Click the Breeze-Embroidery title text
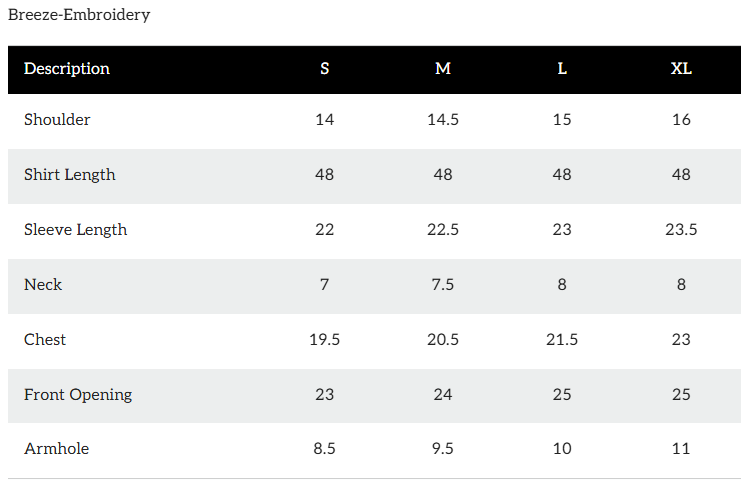Image resolution: width=749 pixels, height=493 pixels. (x=79, y=15)
